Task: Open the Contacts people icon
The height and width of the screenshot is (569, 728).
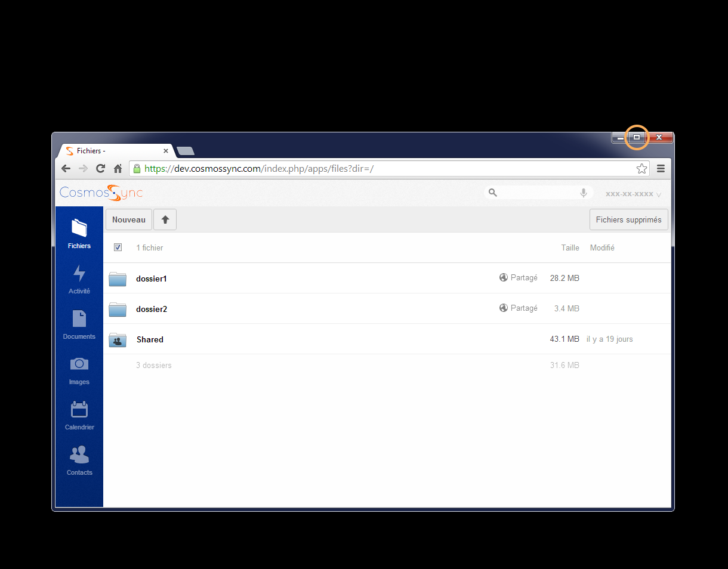Action: point(79,460)
